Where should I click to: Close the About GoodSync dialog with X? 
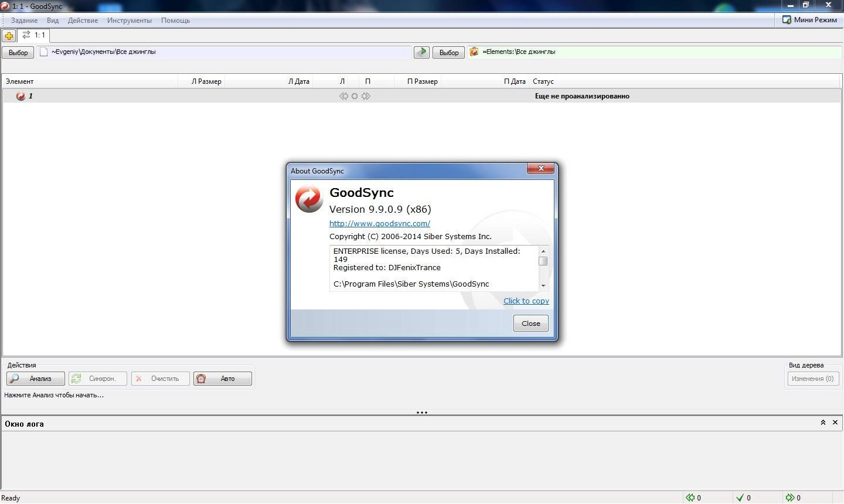541,169
